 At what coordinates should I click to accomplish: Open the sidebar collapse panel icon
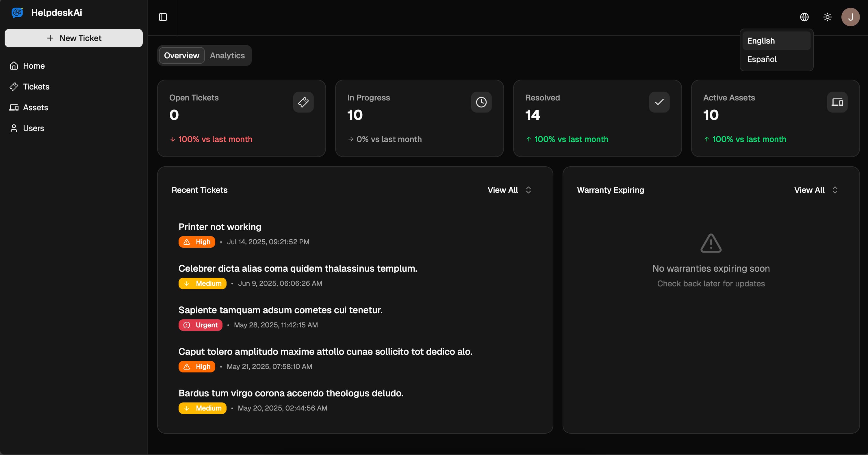pyautogui.click(x=163, y=17)
